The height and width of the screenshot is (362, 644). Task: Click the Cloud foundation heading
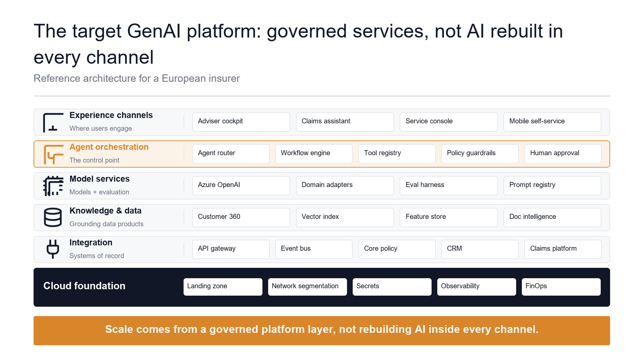click(x=84, y=286)
